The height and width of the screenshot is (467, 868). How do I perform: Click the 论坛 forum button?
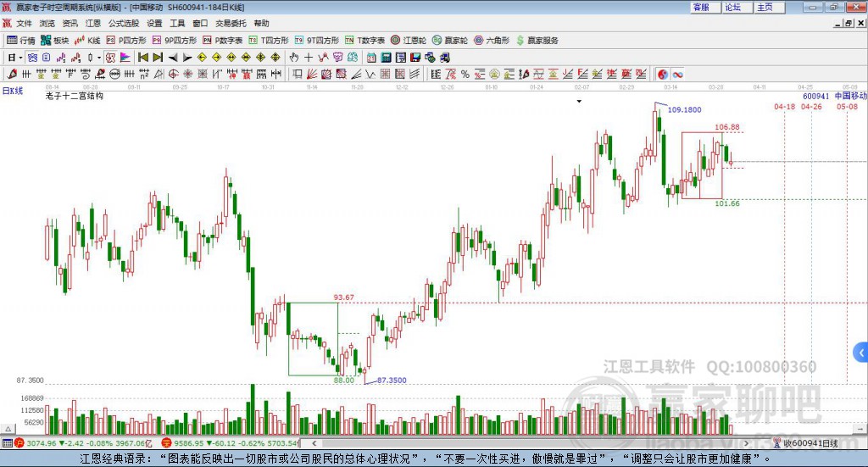click(737, 7)
